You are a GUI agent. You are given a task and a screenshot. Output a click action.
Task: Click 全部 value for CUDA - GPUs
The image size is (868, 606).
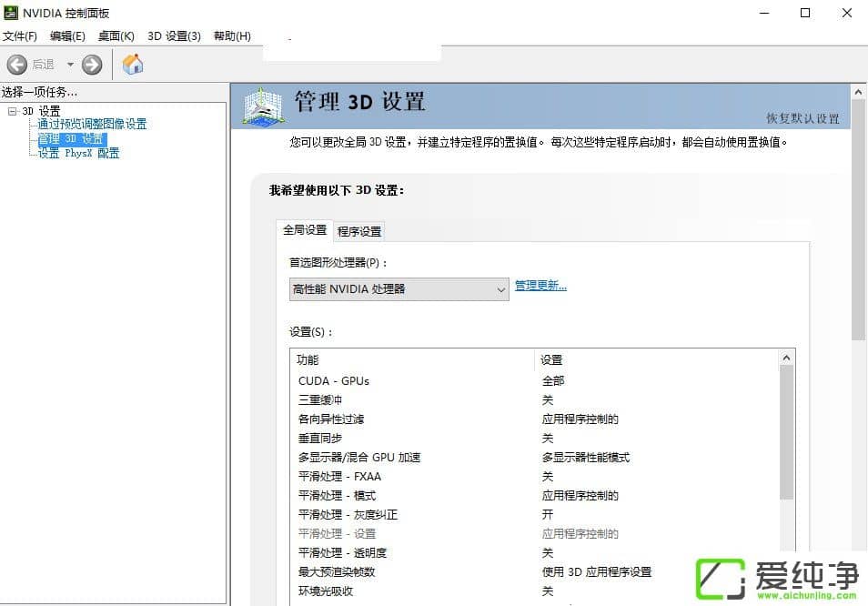click(553, 380)
